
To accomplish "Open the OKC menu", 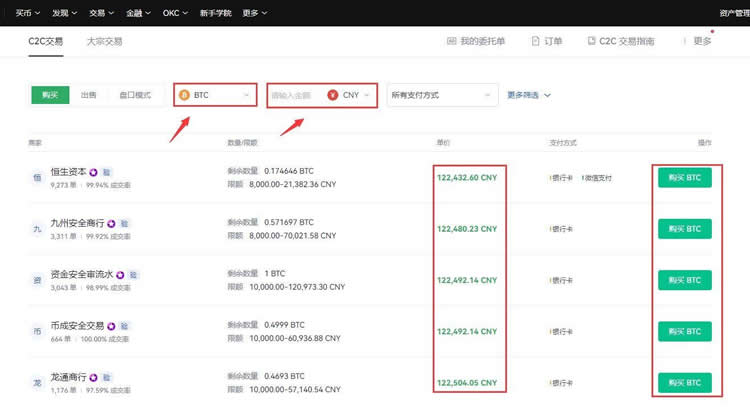I will tap(175, 13).
